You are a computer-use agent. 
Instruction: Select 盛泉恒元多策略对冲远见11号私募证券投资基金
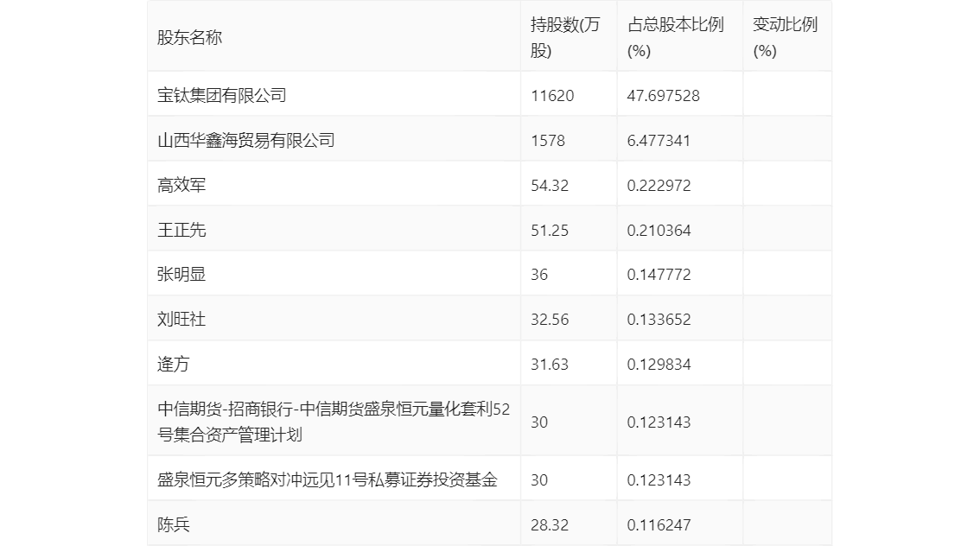click(x=328, y=479)
